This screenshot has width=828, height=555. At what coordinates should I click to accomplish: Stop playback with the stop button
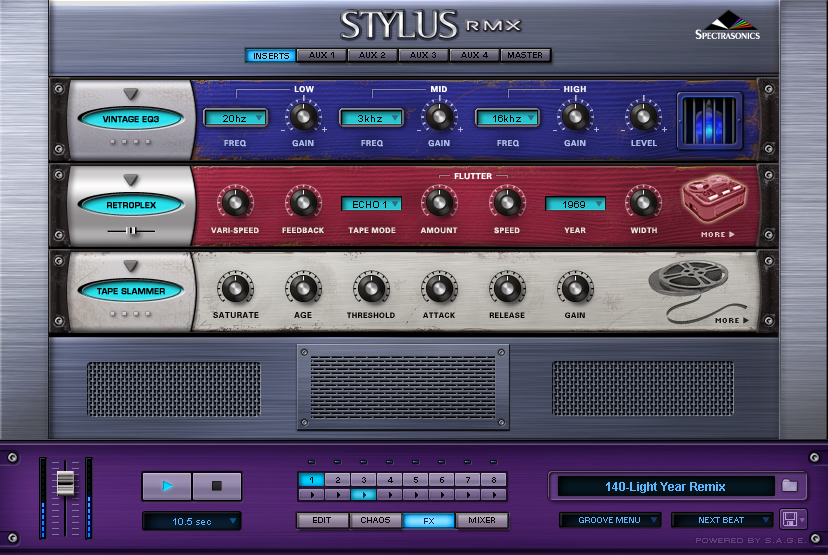(x=217, y=486)
